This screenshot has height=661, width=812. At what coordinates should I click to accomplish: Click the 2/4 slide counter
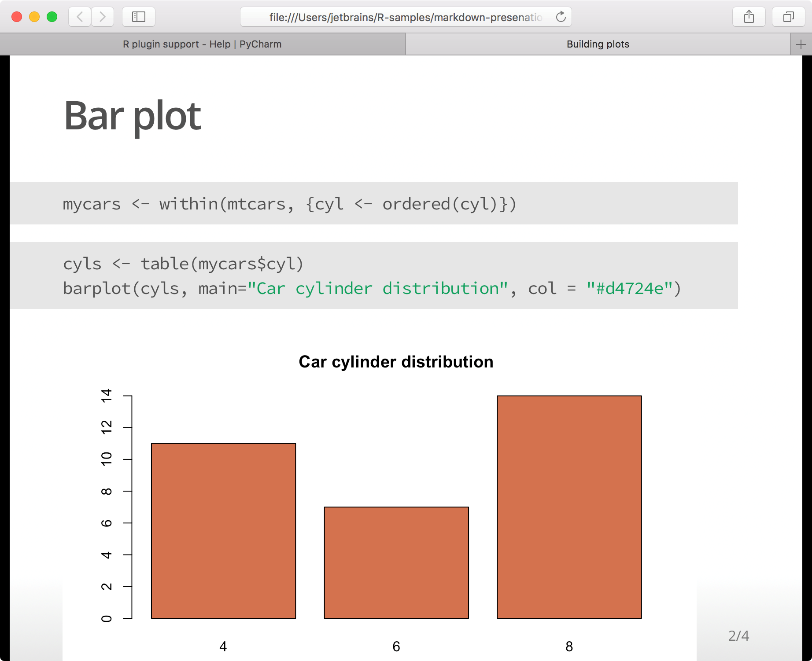738,635
